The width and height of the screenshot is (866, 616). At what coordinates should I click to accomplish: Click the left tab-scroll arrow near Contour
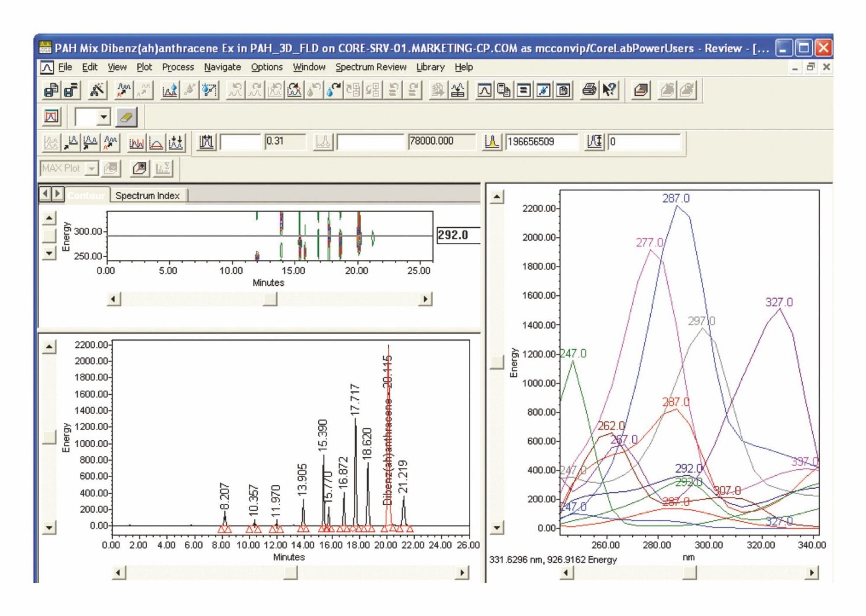[45, 194]
